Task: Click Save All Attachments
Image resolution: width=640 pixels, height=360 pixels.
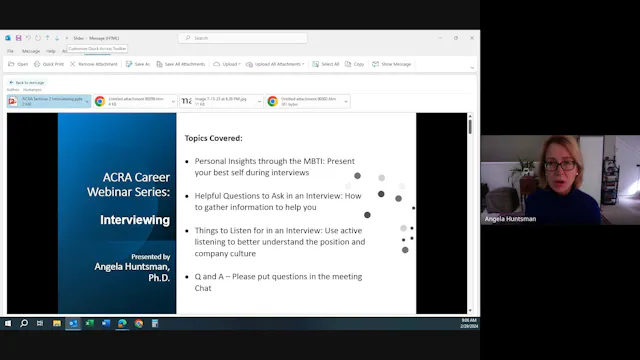Action: (x=181, y=64)
